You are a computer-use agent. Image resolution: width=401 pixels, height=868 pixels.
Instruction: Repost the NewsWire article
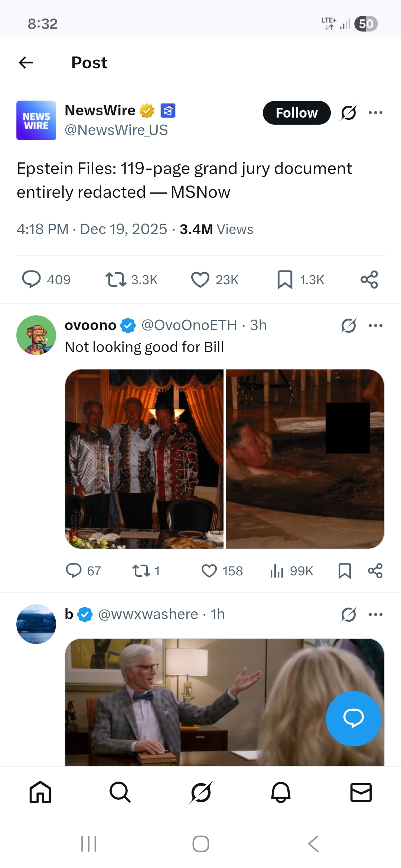[x=117, y=280]
